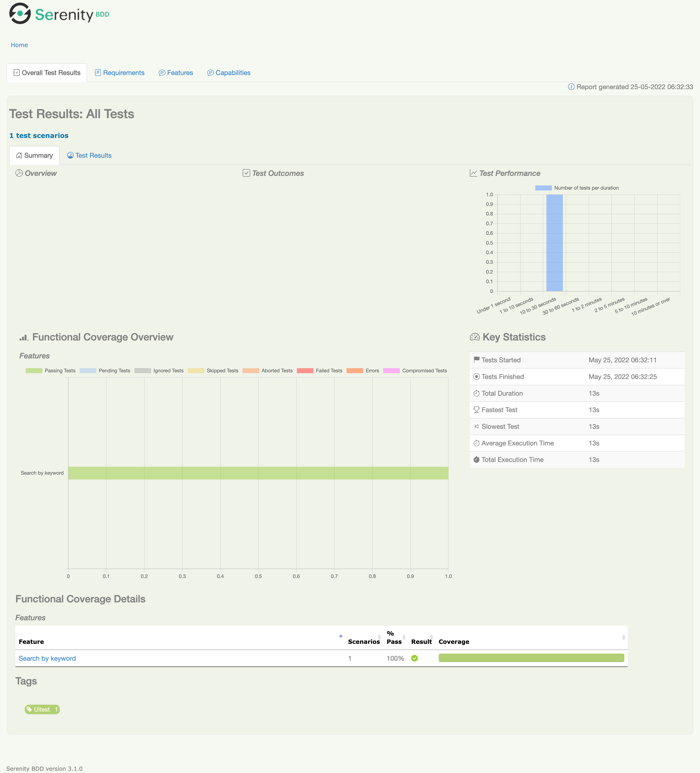The height and width of the screenshot is (773, 700).
Task: Click the tag icon on the Uitest badge
Action: click(x=30, y=709)
